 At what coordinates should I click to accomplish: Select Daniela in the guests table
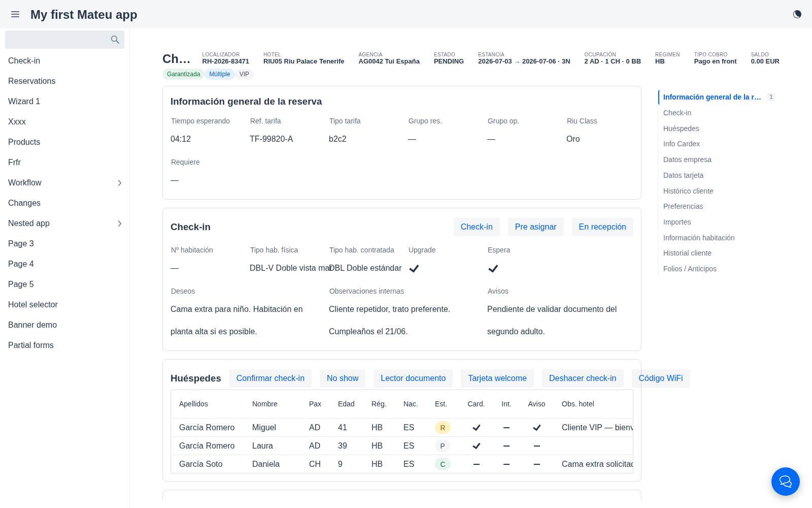pos(266,464)
